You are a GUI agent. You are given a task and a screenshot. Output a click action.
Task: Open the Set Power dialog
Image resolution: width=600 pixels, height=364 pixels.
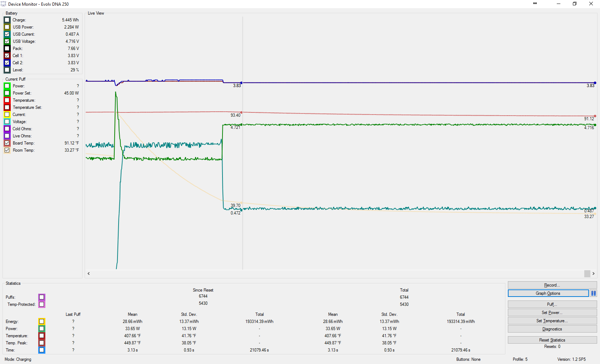tap(552, 313)
